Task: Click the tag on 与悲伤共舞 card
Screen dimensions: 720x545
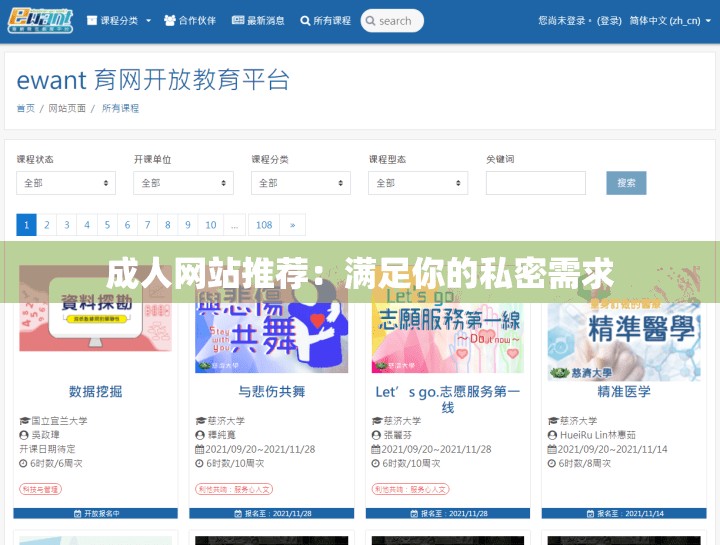Action: click(234, 489)
